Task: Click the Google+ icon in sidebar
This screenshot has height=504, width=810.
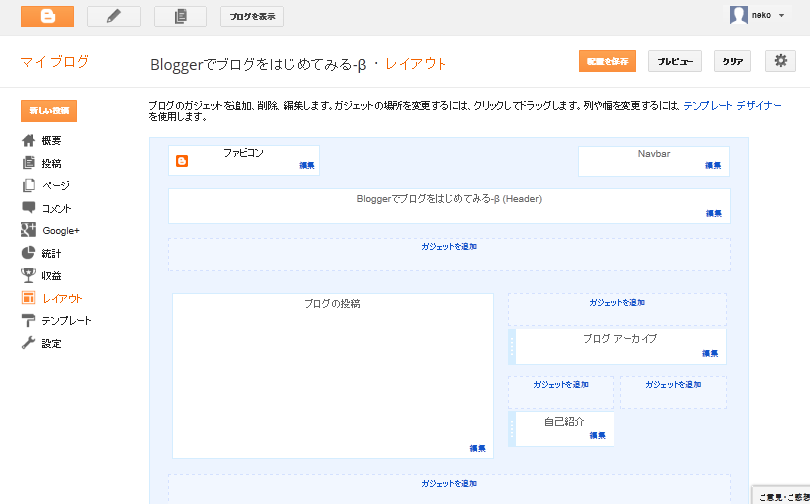Action: pyautogui.click(x=28, y=230)
